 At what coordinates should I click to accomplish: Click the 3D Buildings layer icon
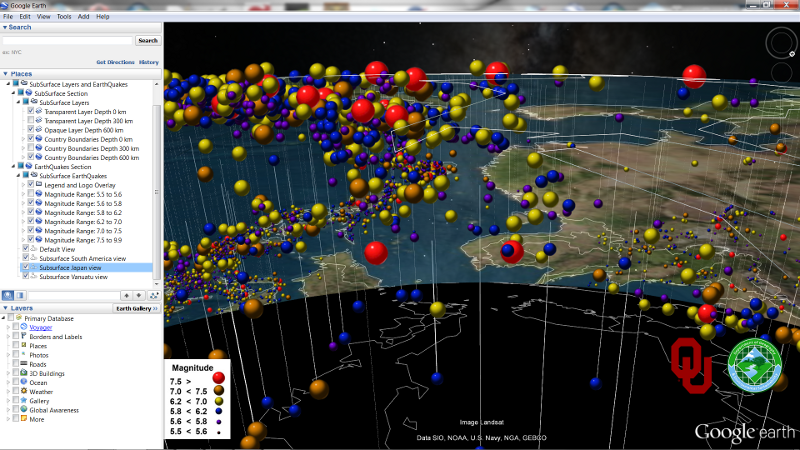coord(24,372)
